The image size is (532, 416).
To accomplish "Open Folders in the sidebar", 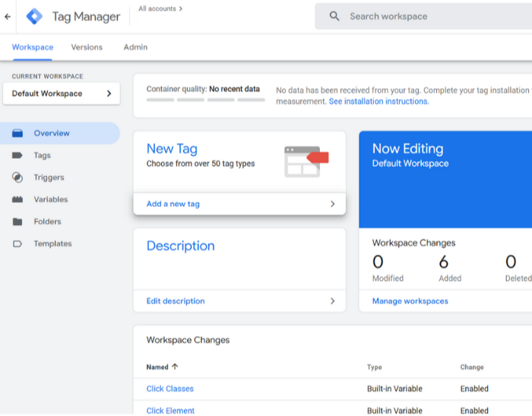I will [x=47, y=221].
